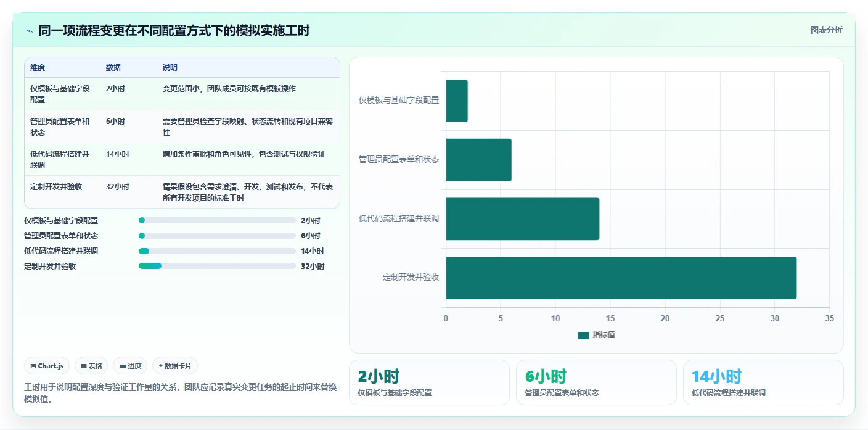Click the 图表分析 label in header

[826, 30]
